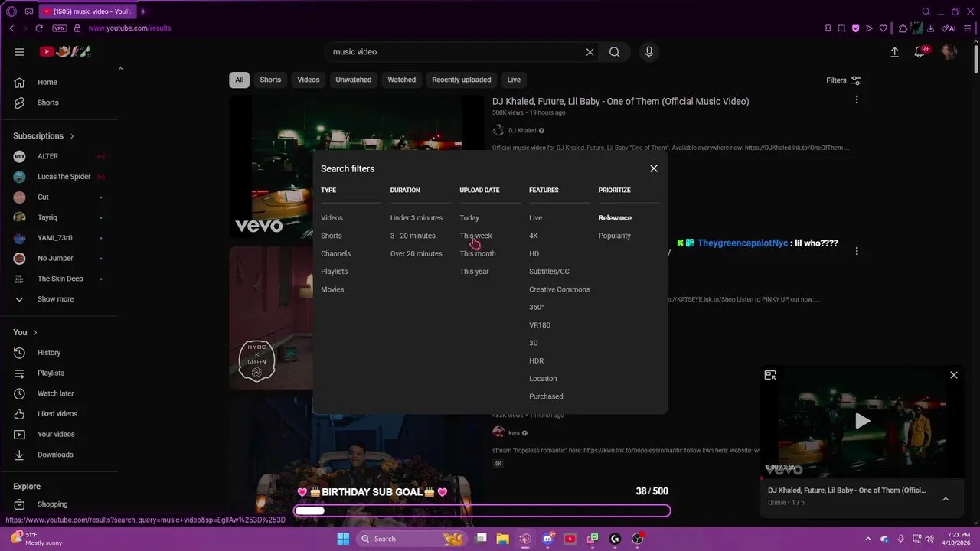
Task: Filter upload date to This month
Action: tap(478, 253)
